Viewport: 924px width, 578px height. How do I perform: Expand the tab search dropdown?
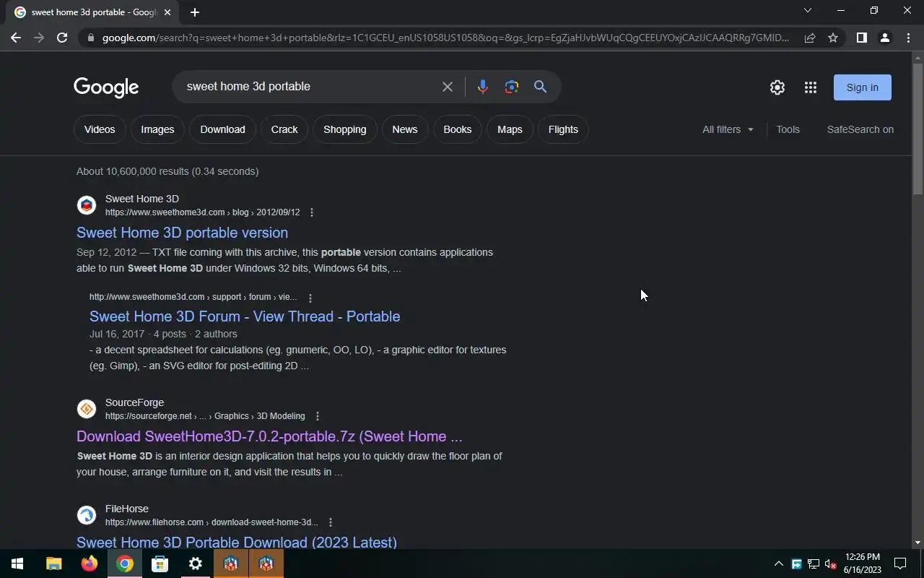pyautogui.click(x=808, y=10)
